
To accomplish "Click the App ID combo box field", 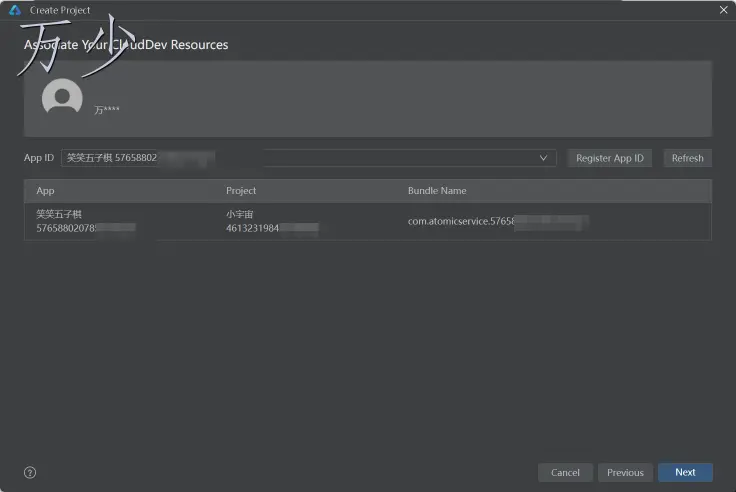I will (300, 158).
